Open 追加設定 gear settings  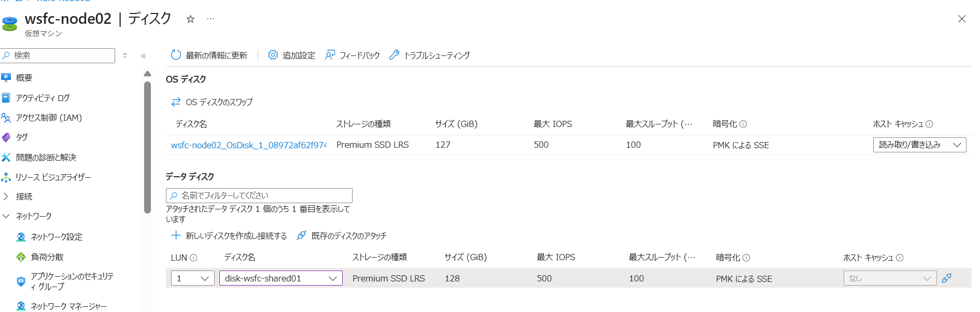point(291,55)
